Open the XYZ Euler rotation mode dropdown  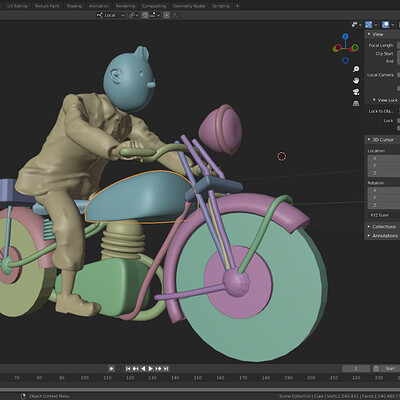[384, 215]
